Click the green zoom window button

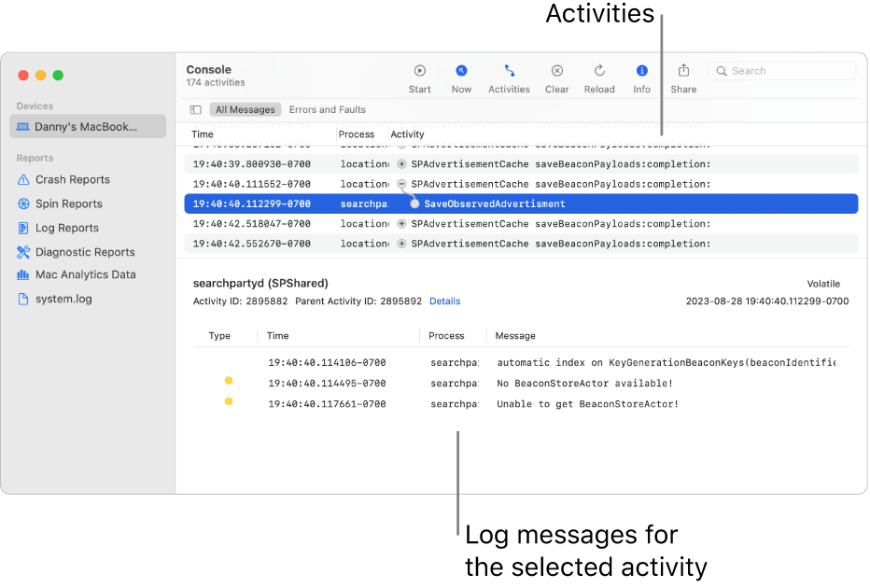pyautogui.click(x=58, y=76)
